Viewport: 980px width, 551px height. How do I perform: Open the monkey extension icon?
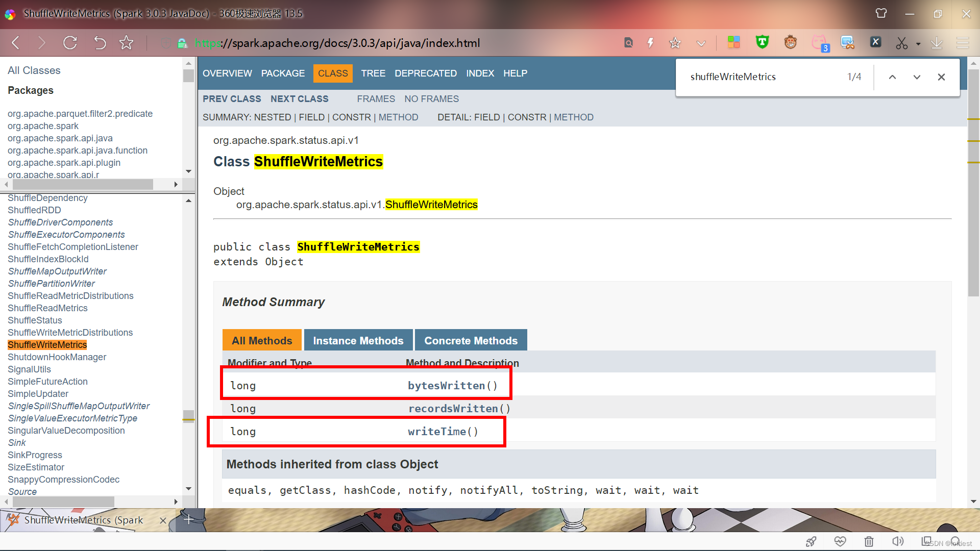click(791, 42)
